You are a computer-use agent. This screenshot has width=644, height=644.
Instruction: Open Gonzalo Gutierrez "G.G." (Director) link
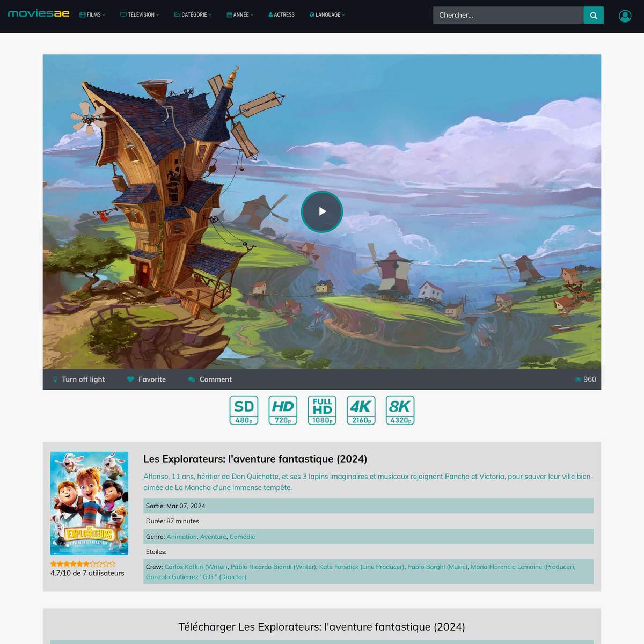(x=196, y=577)
